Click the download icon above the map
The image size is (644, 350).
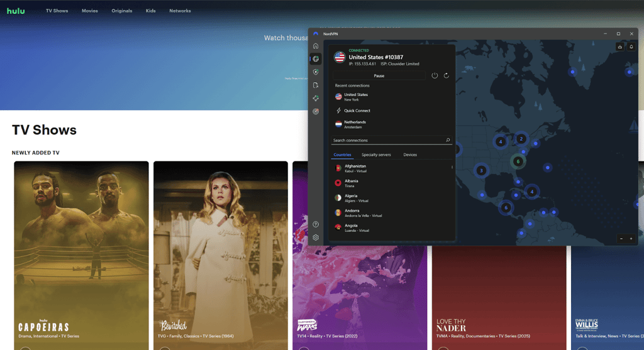pyautogui.click(x=619, y=46)
